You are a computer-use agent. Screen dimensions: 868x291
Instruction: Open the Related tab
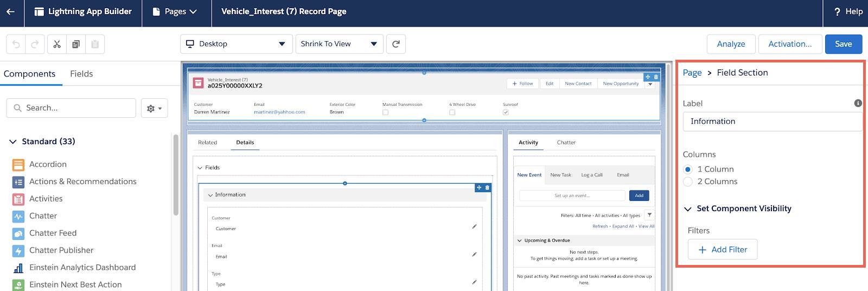(x=208, y=143)
